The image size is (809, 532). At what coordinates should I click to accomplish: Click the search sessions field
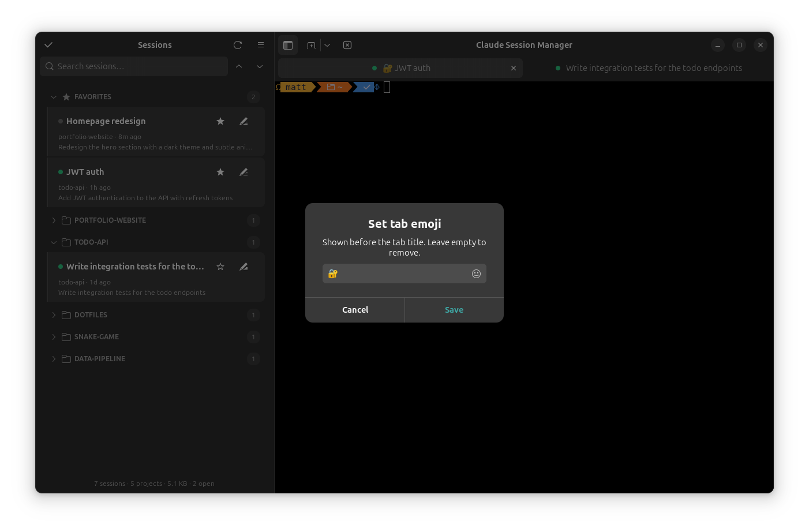tap(134, 66)
